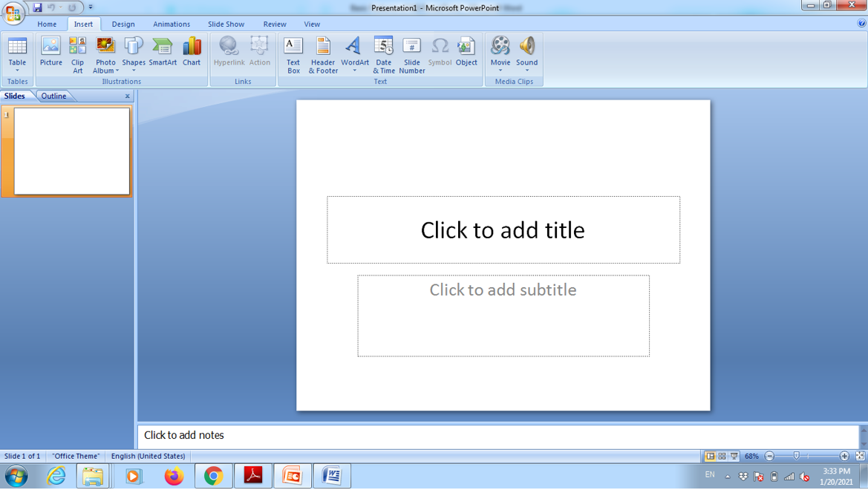Switch to Normal view in status bar
The height and width of the screenshot is (490, 868).
710,457
